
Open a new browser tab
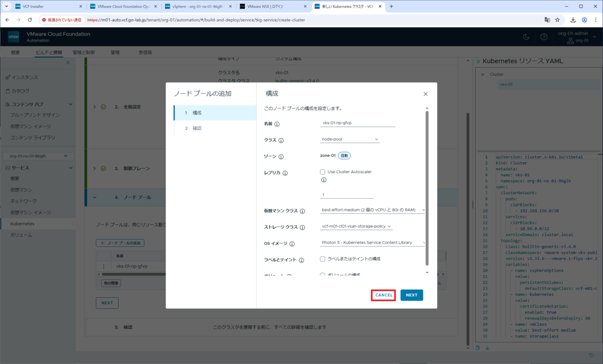coord(391,7)
